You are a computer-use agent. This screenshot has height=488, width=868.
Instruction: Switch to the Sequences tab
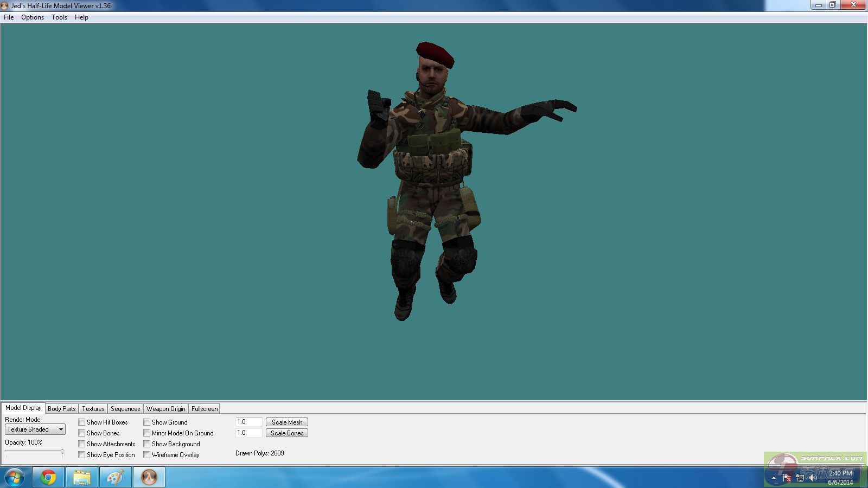tap(125, 409)
